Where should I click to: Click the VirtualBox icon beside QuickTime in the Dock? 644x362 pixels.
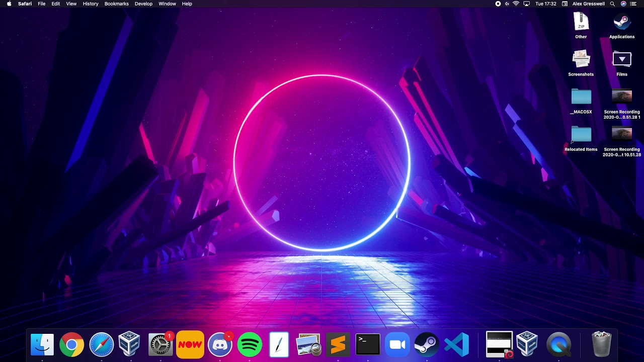(528, 344)
